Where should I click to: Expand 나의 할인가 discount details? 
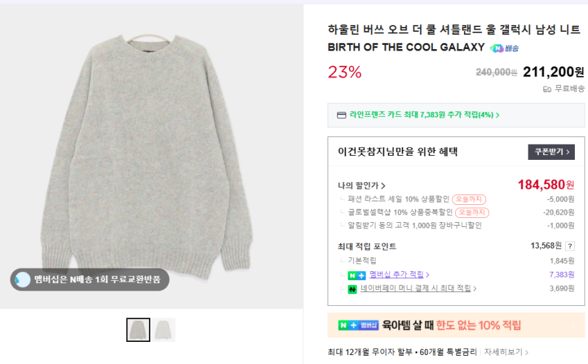tap(362, 185)
